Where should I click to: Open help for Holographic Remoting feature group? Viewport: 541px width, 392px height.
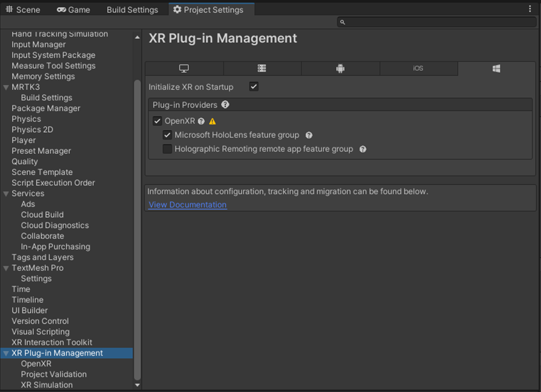tap(363, 149)
